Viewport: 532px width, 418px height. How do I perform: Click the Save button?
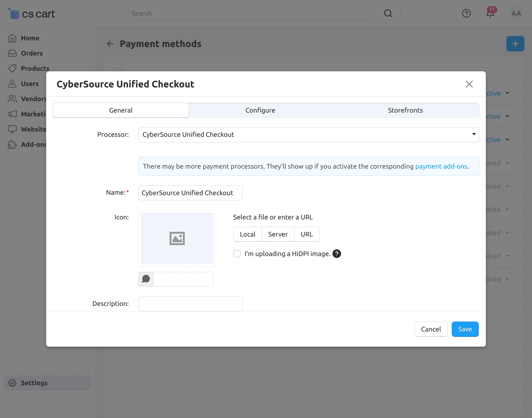(x=465, y=329)
